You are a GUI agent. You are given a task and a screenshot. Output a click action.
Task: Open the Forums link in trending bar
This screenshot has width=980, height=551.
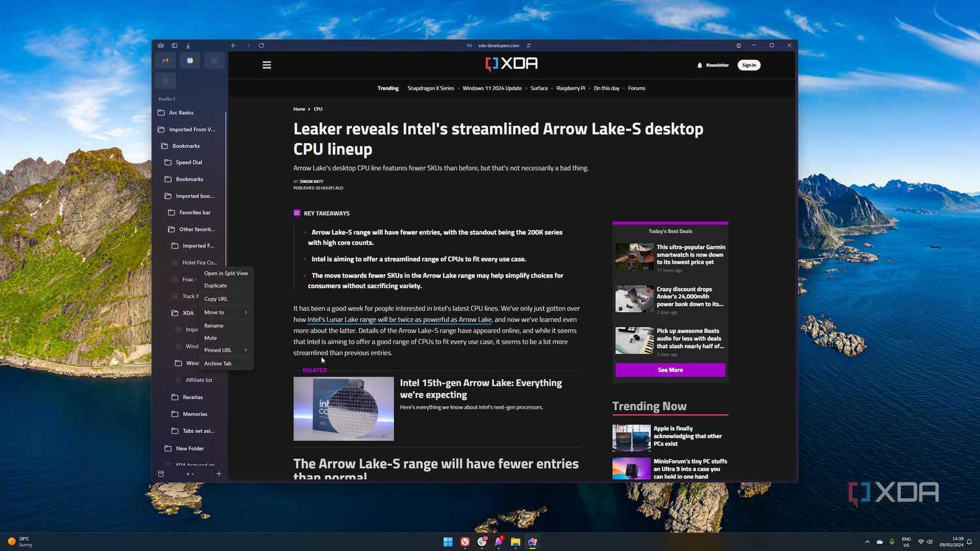click(x=636, y=88)
